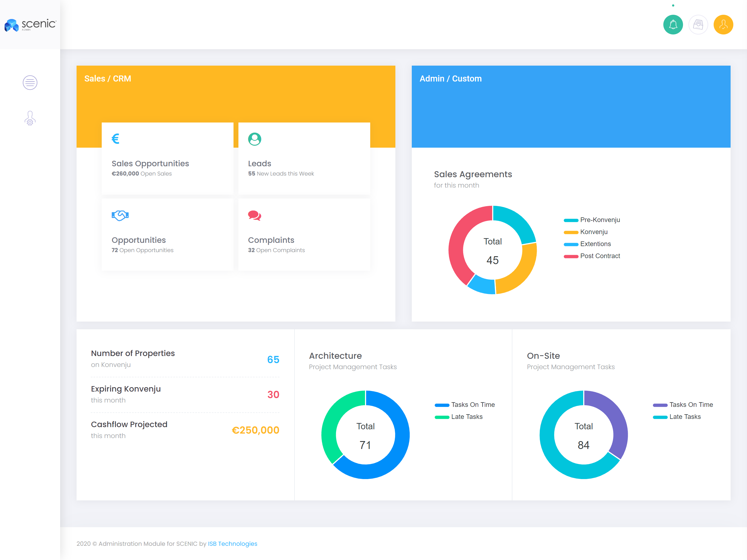The image size is (747, 560).
Task: Click the Scenic logo
Action: point(30,25)
